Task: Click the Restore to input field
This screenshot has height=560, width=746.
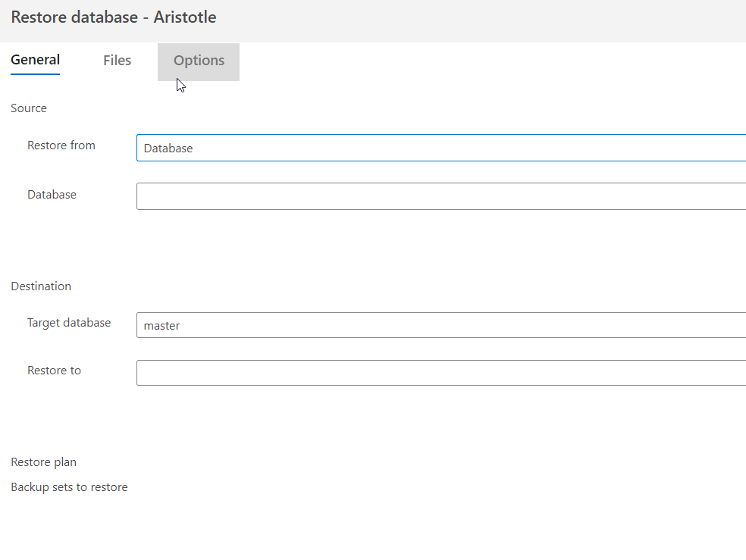Action: (440, 373)
